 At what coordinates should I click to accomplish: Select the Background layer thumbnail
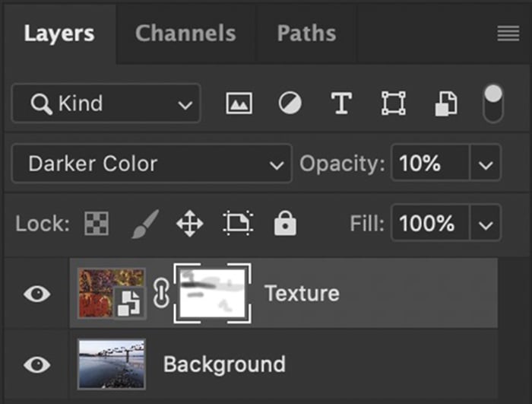112,364
